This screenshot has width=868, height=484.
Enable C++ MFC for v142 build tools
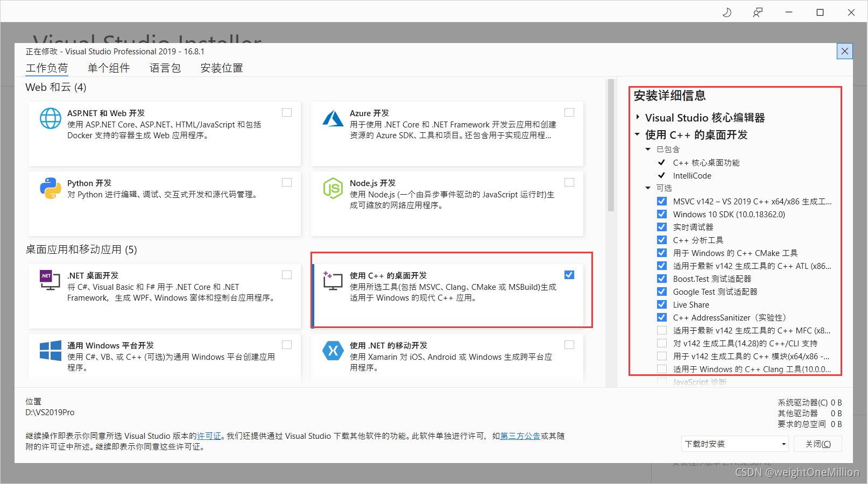click(x=662, y=330)
